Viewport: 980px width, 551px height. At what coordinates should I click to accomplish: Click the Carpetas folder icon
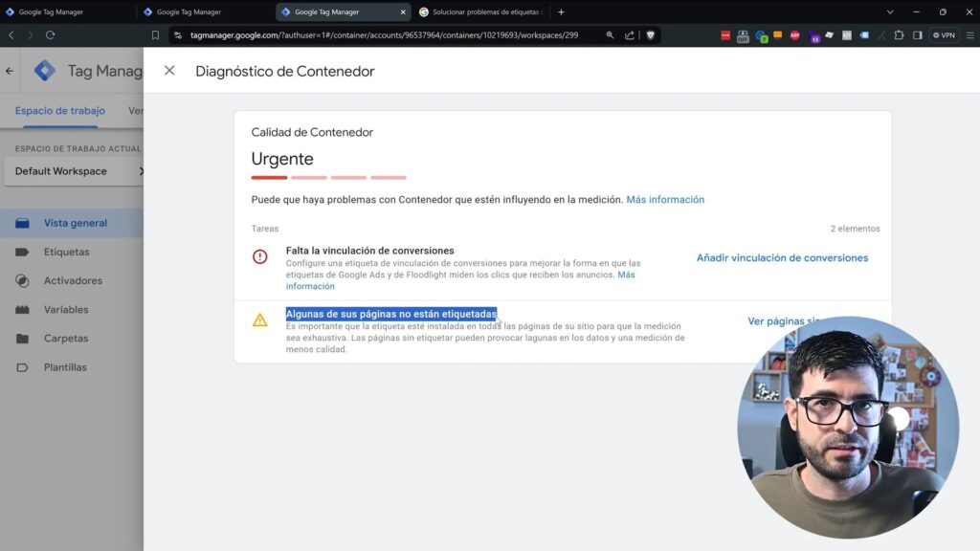click(22, 338)
